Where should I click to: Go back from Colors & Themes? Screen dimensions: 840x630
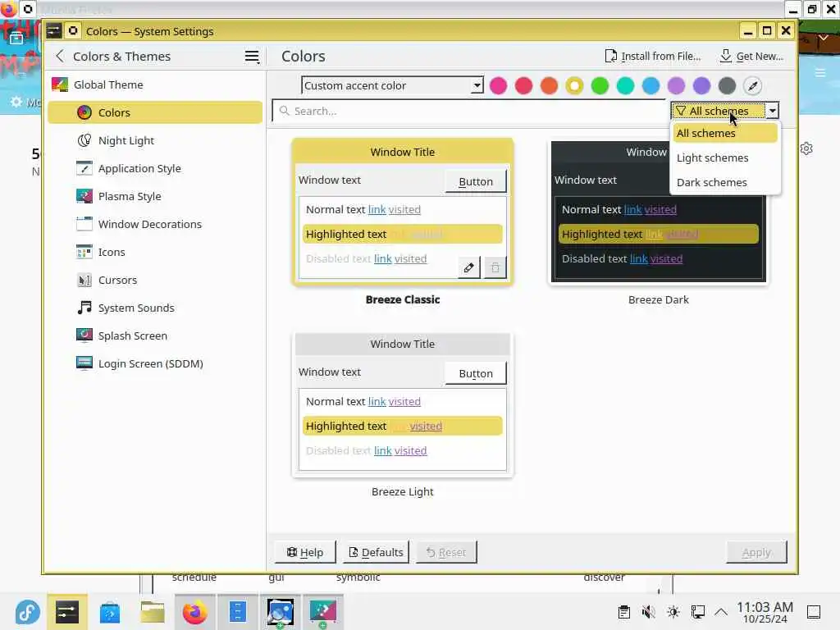pos(60,56)
